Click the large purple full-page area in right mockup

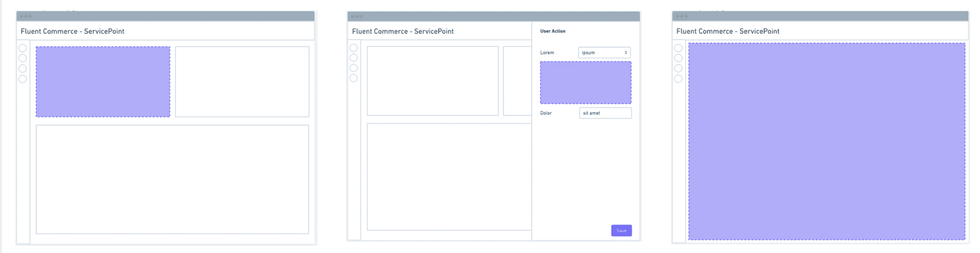click(x=826, y=141)
